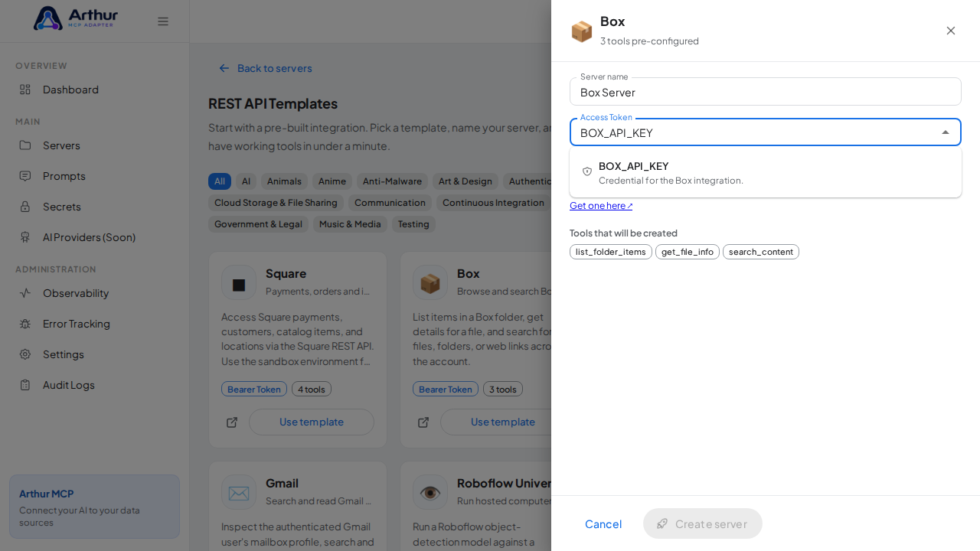
Task: Click the Audit Logs clipboard icon
Action: [x=25, y=385]
